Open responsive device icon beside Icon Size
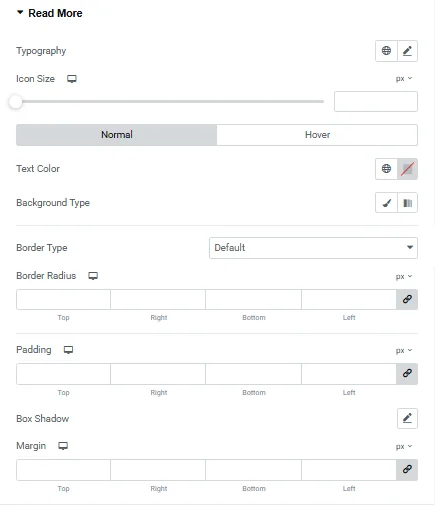The height and width of the screenshot is (506, 435). pyautogui.click(x=72, y=79)
